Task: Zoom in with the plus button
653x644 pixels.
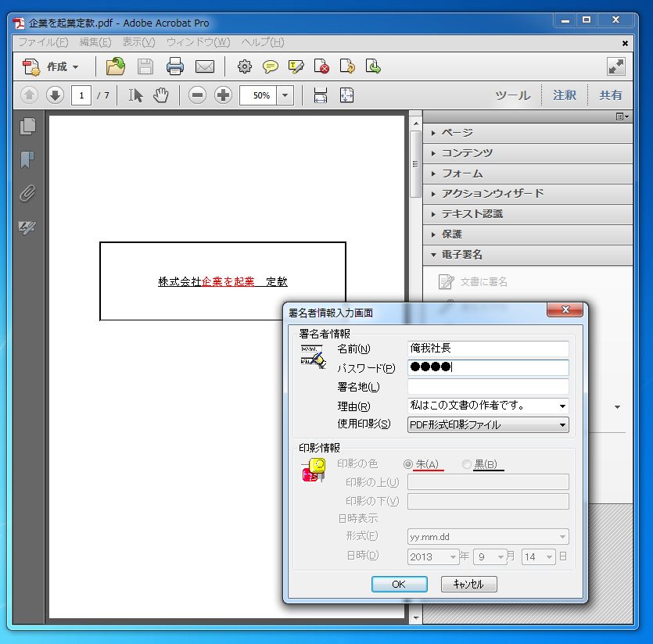Action: [223, 95]
